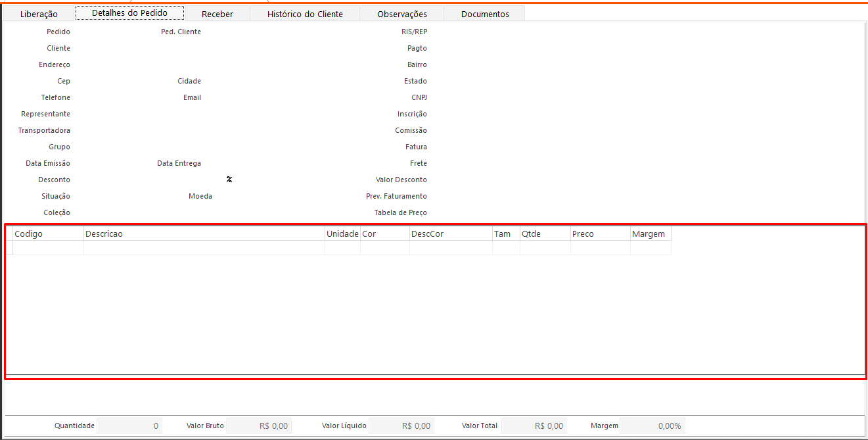This screenshot has height=440, width=868.
Task: Select the Valor Líquido amount field
Action: click(401, 426)
